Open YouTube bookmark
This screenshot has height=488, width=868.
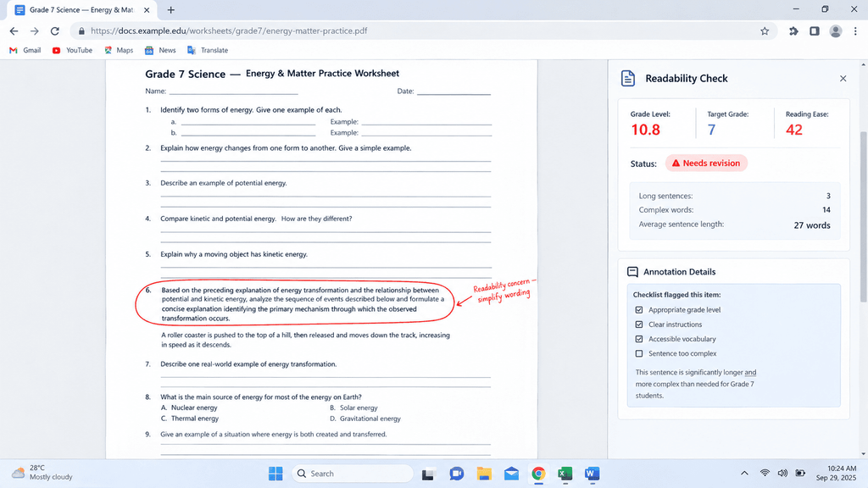72,50
